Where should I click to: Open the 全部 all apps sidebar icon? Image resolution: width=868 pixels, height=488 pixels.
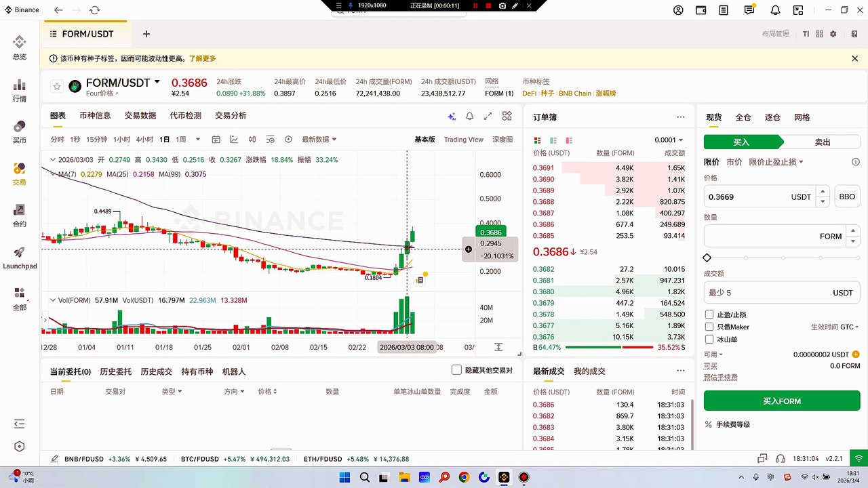coord(19,298)
